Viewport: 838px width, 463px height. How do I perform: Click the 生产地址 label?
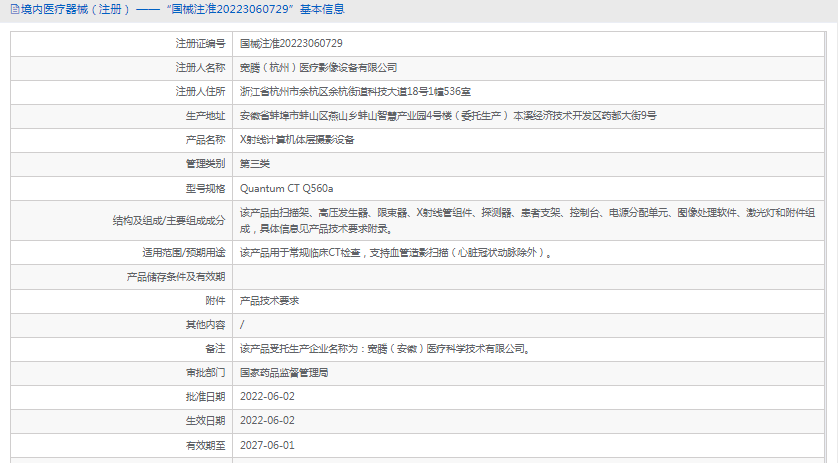tap(205, 116)
